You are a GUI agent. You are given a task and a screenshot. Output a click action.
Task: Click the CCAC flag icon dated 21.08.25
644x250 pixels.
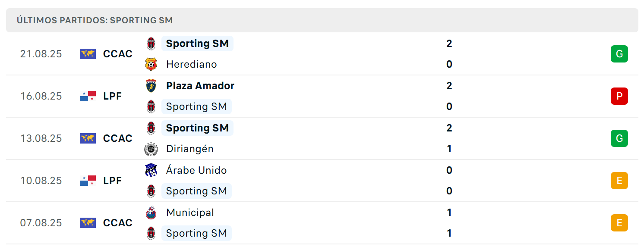click(88, 54)
